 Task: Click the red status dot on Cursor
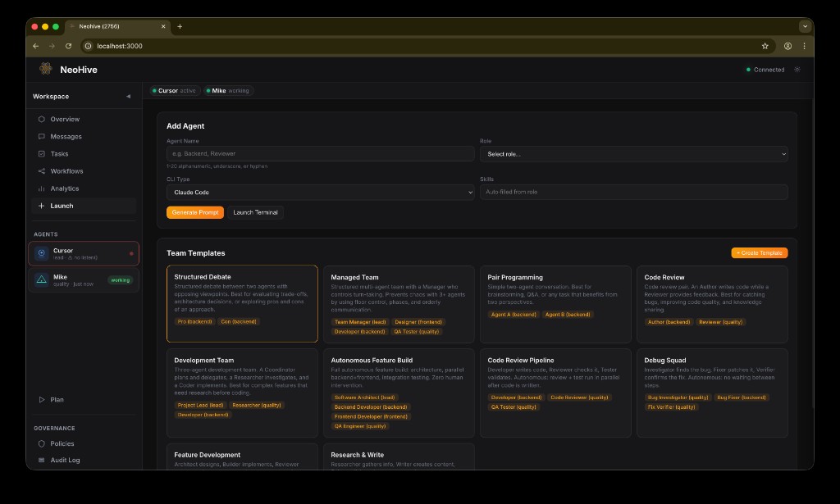click(131, 253)
